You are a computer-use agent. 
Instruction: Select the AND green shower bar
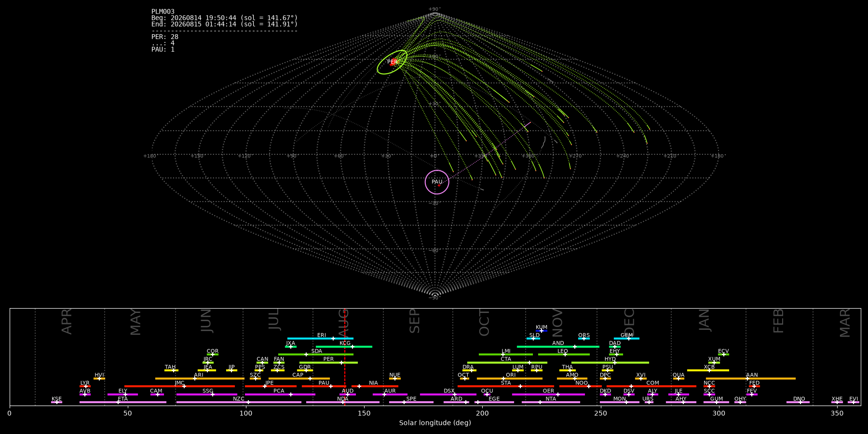point(558,347)
